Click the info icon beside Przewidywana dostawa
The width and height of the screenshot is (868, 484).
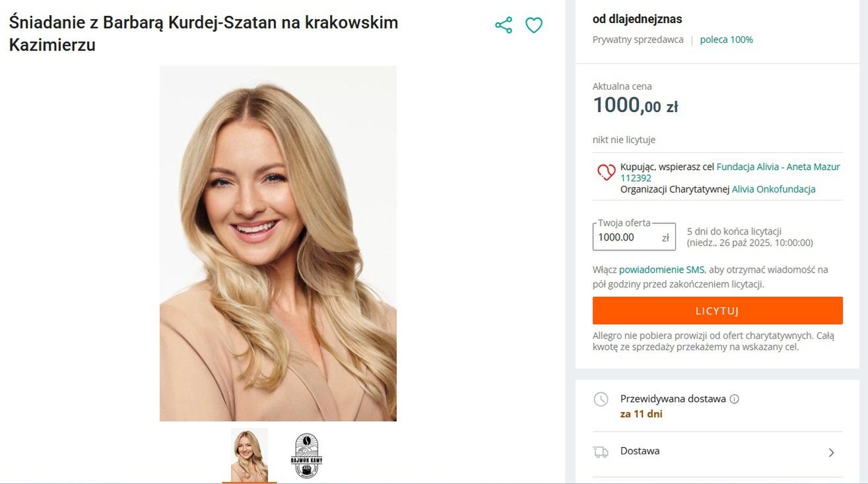tap(735, 399)
